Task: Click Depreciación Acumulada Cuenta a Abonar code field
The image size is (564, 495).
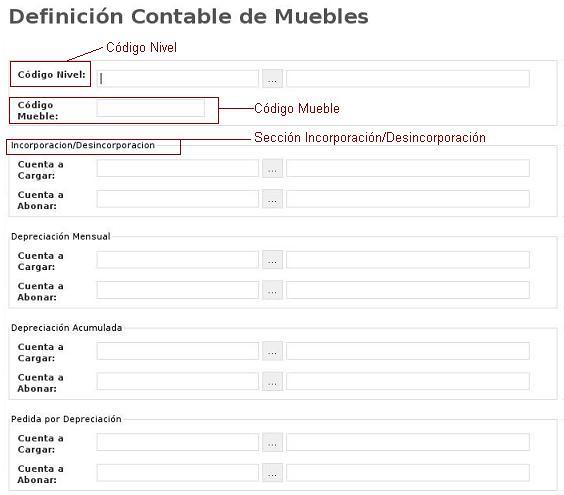Action: click(x=177, y=381)
